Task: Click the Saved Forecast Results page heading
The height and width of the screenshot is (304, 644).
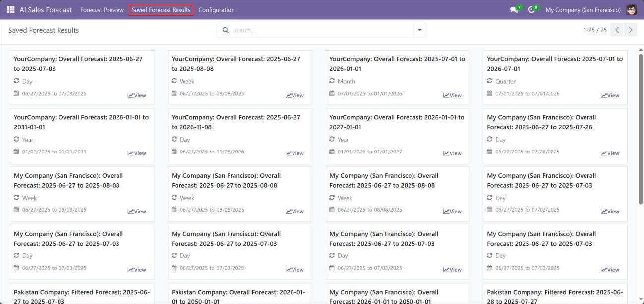Action: 44,30
